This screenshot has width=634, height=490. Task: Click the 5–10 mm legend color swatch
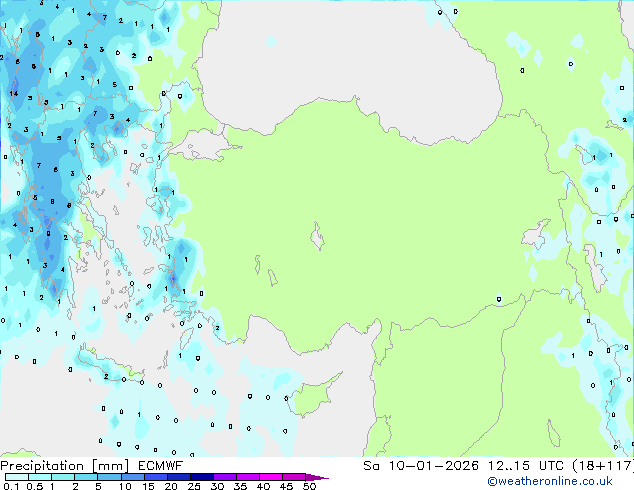click(x=109, y=477)
